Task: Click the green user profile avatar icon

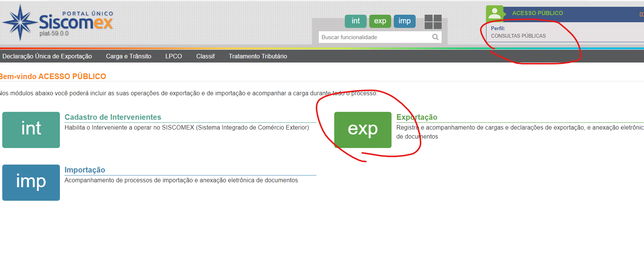Action: tap(494, 14)
